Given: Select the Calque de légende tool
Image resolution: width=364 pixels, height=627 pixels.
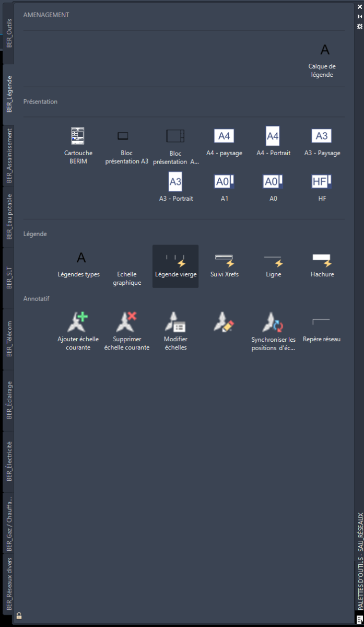Looking at the screenshot, I should coord(322,60).
